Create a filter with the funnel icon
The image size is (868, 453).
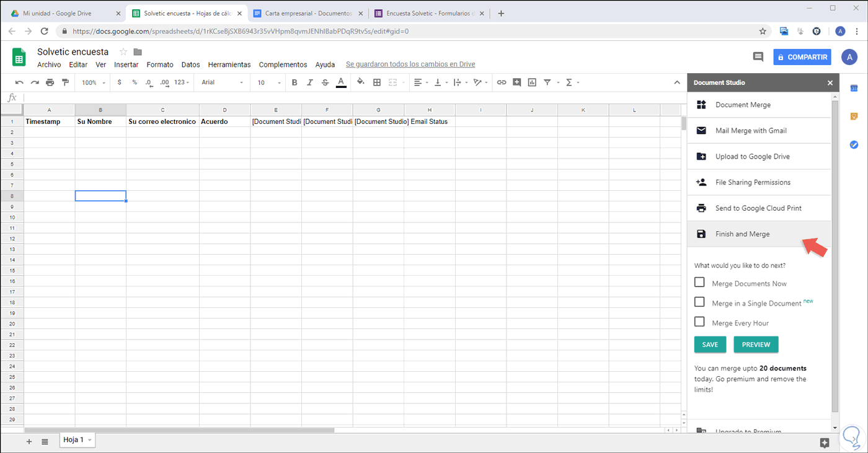[547, 82]
